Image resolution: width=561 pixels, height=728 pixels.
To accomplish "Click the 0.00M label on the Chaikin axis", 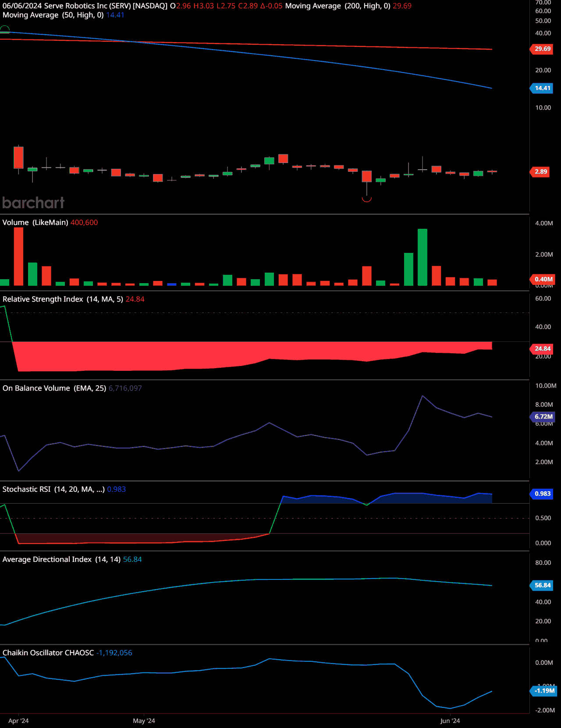I will (x=544, y=663).
